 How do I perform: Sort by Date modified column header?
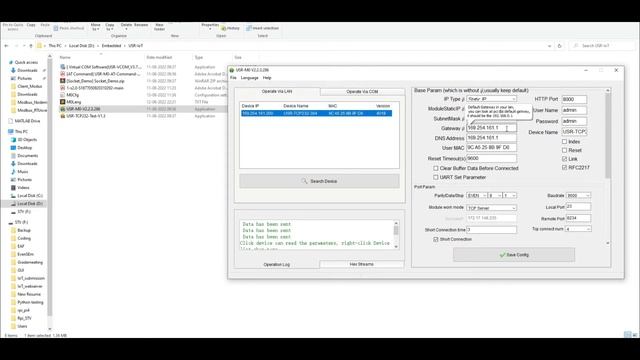coord(159,58)
